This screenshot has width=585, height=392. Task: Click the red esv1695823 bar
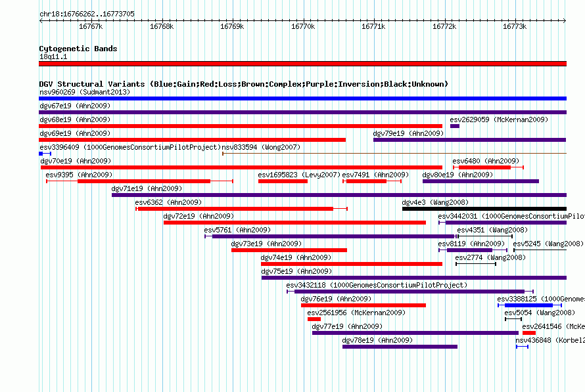coord(283,181)
